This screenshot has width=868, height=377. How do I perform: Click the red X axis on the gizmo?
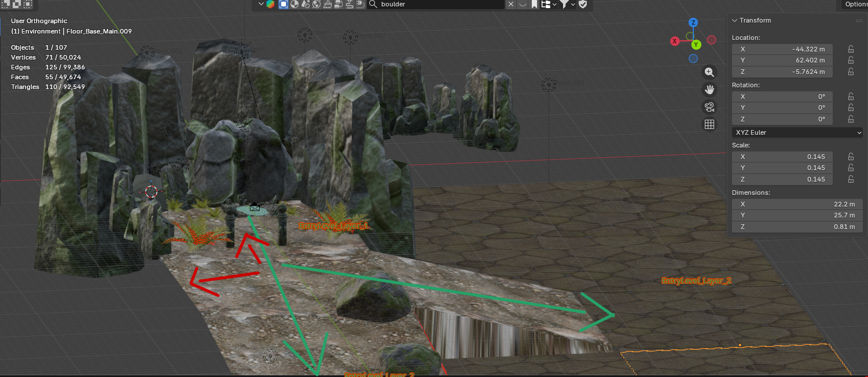675,41
